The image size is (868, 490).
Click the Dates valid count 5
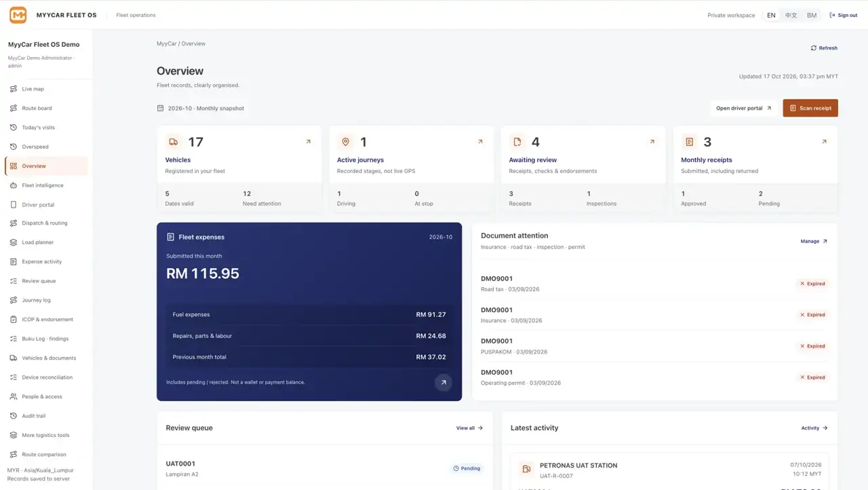[167, 193]
